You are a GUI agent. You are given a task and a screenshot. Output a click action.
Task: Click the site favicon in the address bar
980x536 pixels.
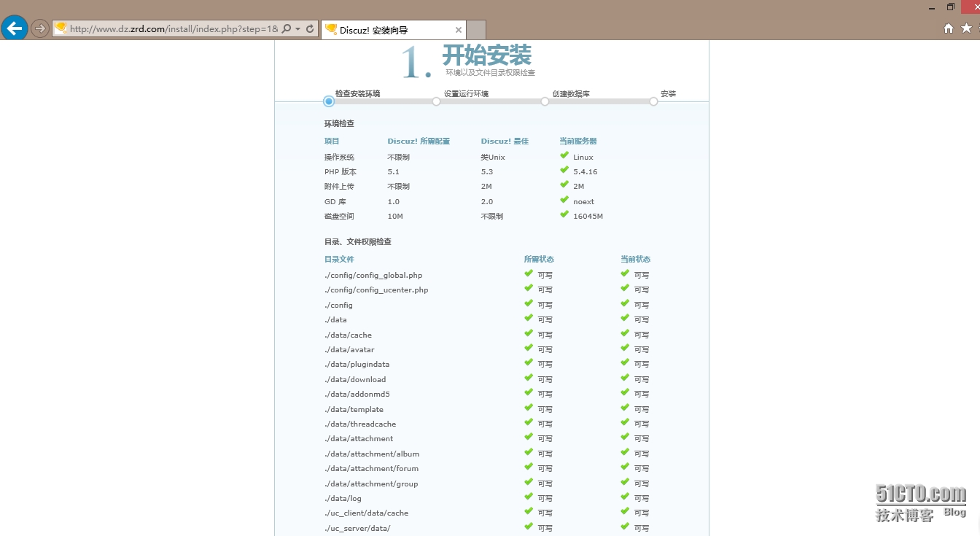pyautogui.click(x=61, y=28)
